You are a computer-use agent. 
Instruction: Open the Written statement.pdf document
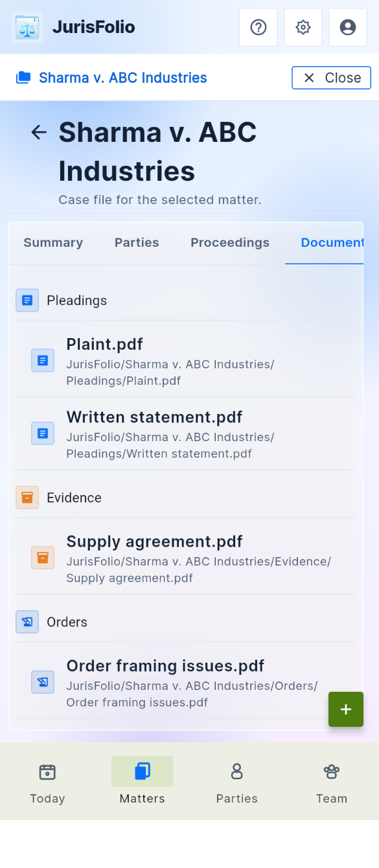point(185,433)
